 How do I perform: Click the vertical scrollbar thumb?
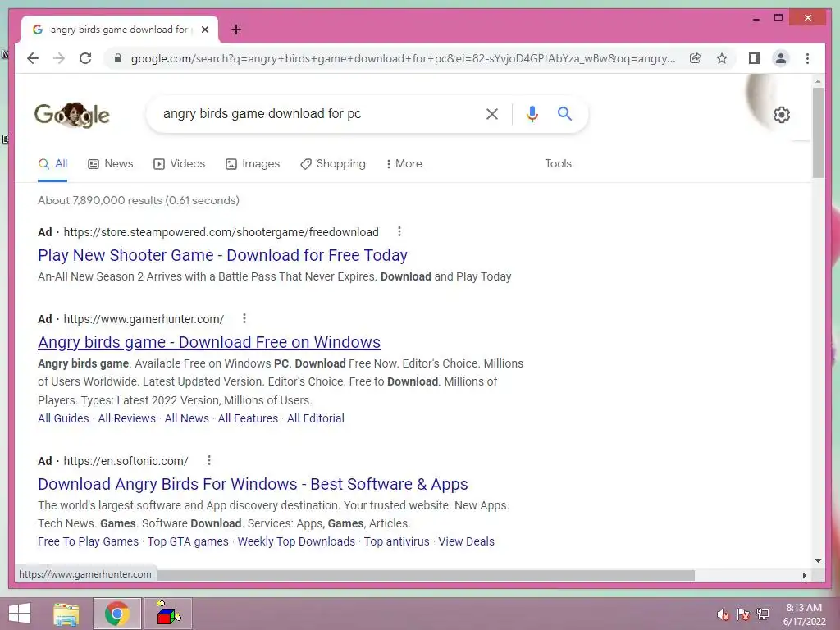coord(818,132)
